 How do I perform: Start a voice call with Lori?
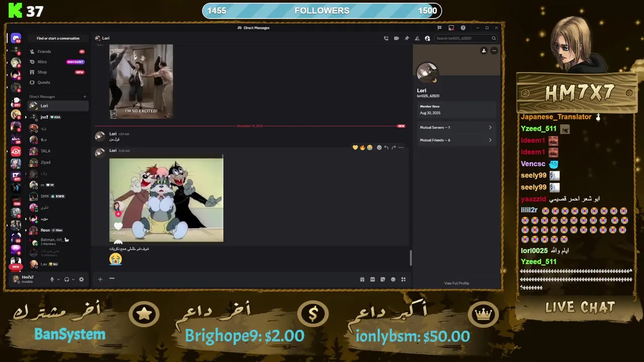386,38
